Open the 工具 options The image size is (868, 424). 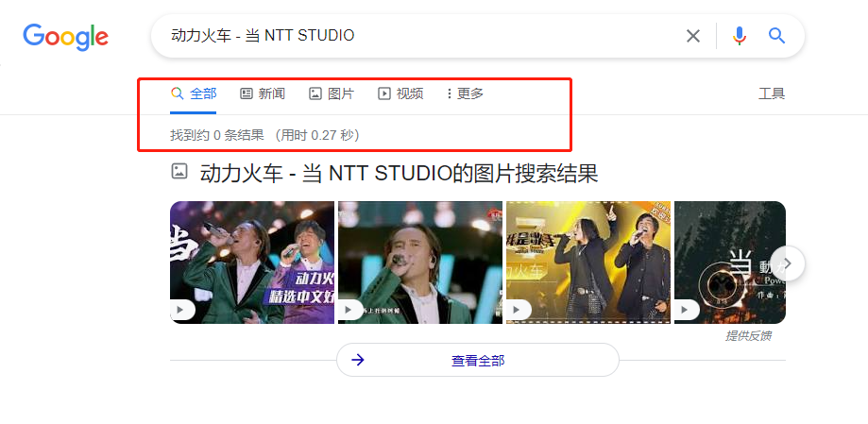point(772,93)
